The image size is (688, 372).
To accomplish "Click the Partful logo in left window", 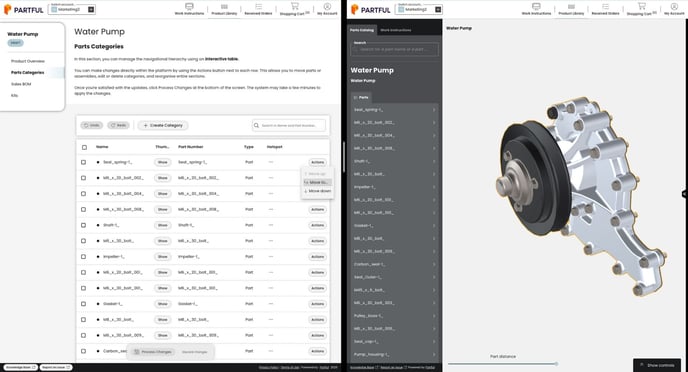I will [x=23, y=9].
